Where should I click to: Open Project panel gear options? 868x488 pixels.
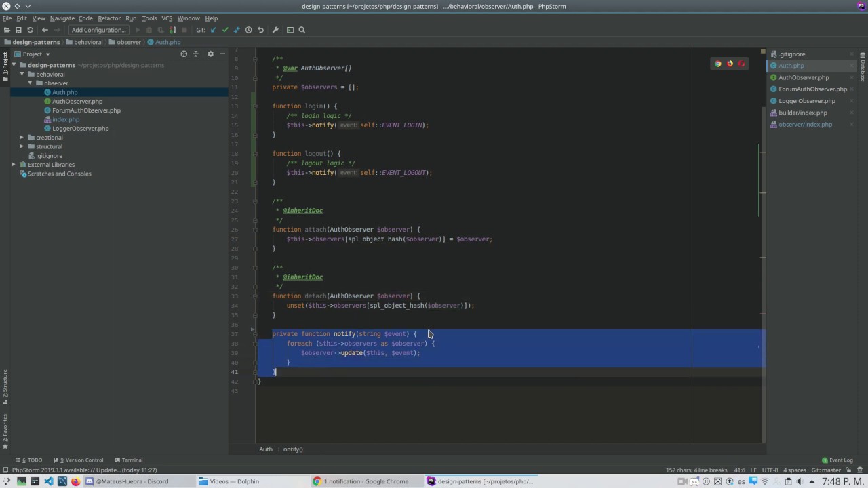pos(210,54)
